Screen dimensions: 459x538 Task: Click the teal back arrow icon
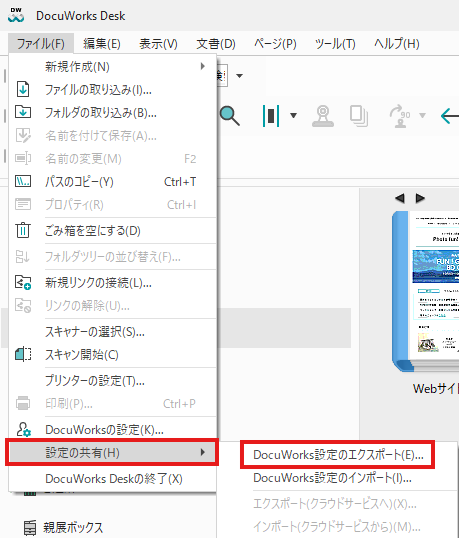450,116
